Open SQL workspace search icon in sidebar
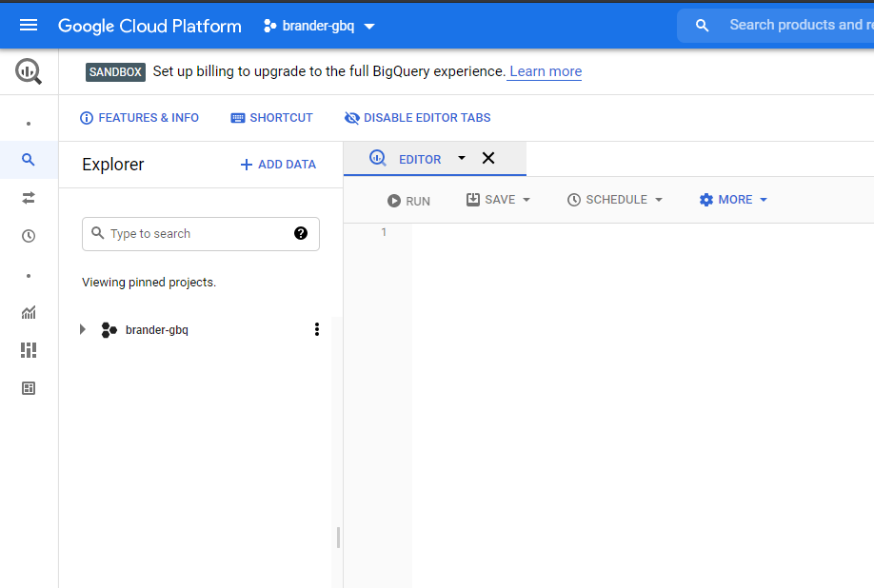 [29, 160]
